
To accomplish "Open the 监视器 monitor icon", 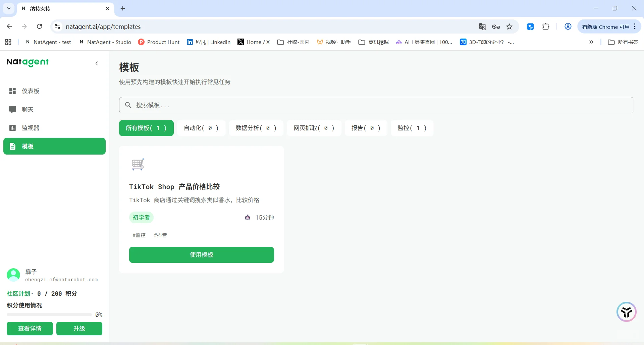I will tap(13, 128).
